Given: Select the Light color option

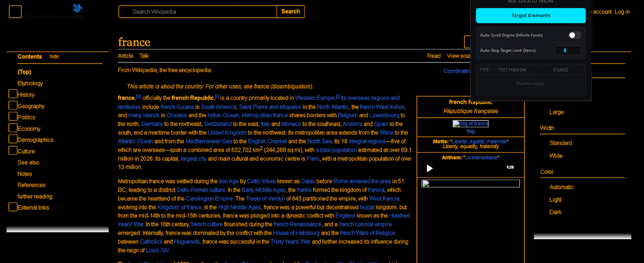Looking at the screenshot, I should [555, 200].
